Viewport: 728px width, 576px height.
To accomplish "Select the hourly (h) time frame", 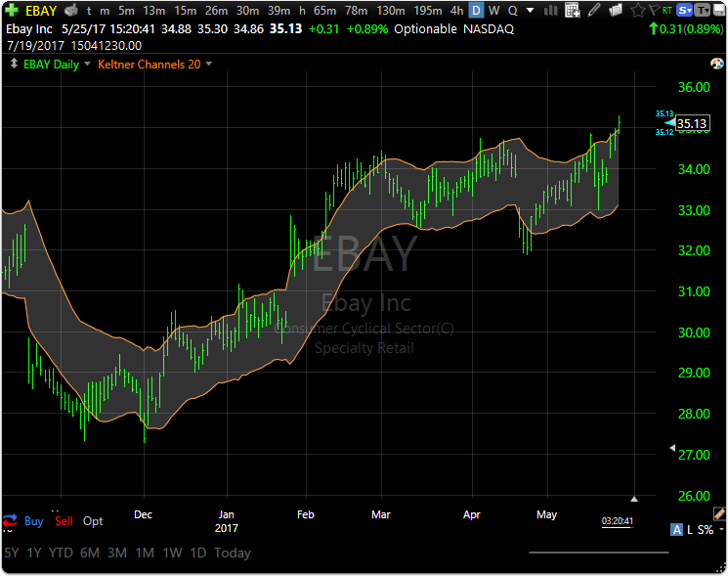I will pos(302,11).
